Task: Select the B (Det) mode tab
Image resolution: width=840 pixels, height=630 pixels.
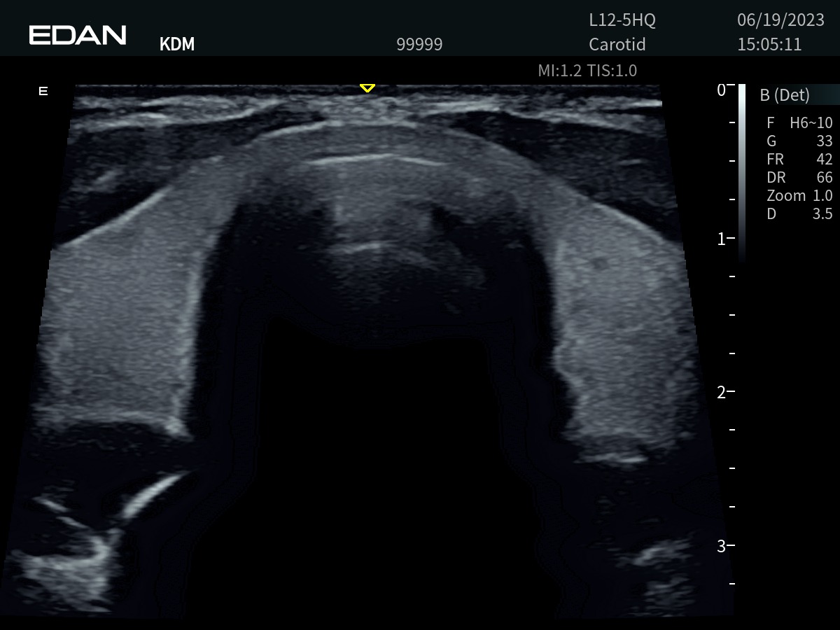Action: (x=785, y=95)
